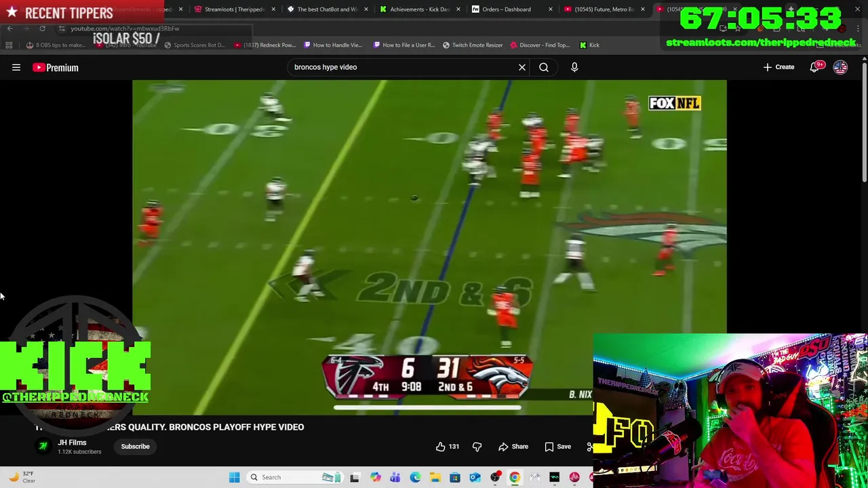Click the page vertical scrollbar
The image size is (868, 488).
pyautogui.click(x=865, y=122)
